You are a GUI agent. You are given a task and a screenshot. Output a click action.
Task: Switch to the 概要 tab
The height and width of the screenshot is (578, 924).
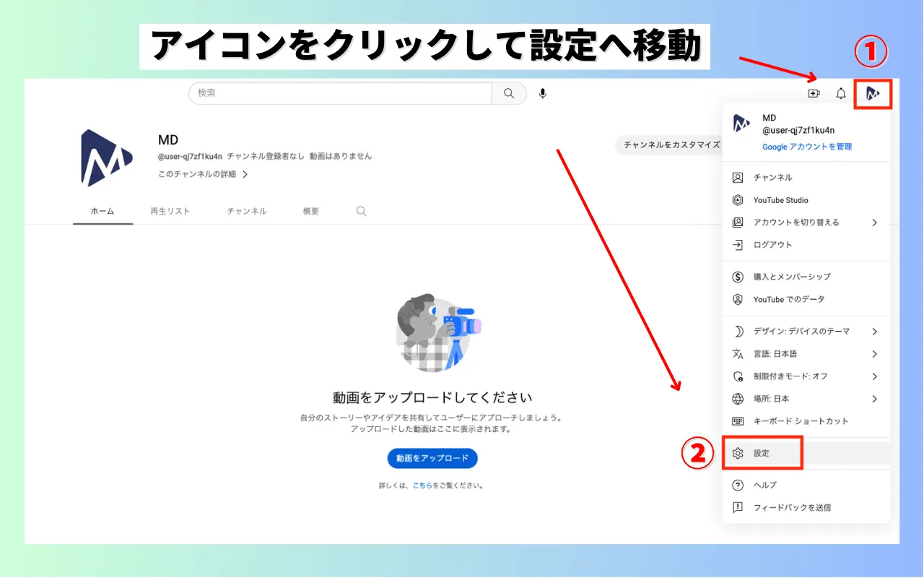click(x=311, y=211)
